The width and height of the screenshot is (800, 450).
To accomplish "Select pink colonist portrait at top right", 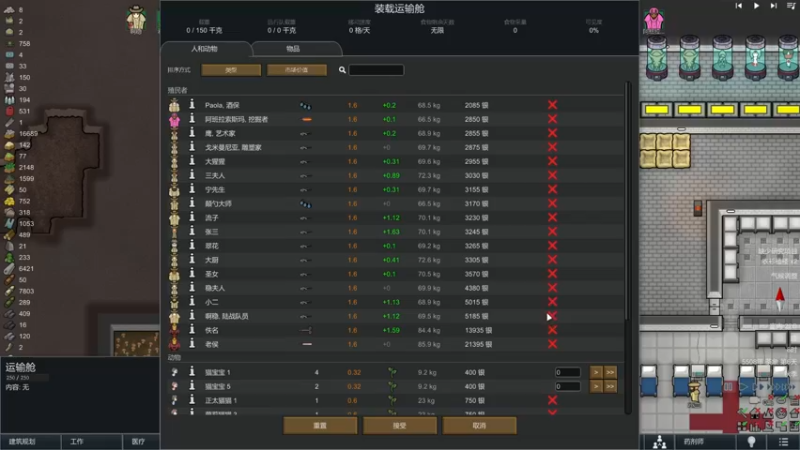I will 654,20.
